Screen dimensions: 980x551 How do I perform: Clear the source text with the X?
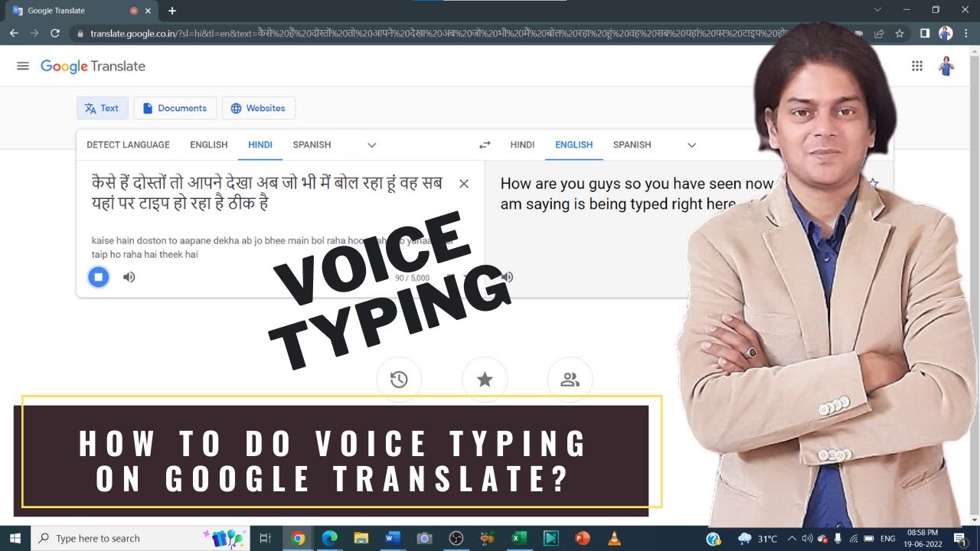463,184
